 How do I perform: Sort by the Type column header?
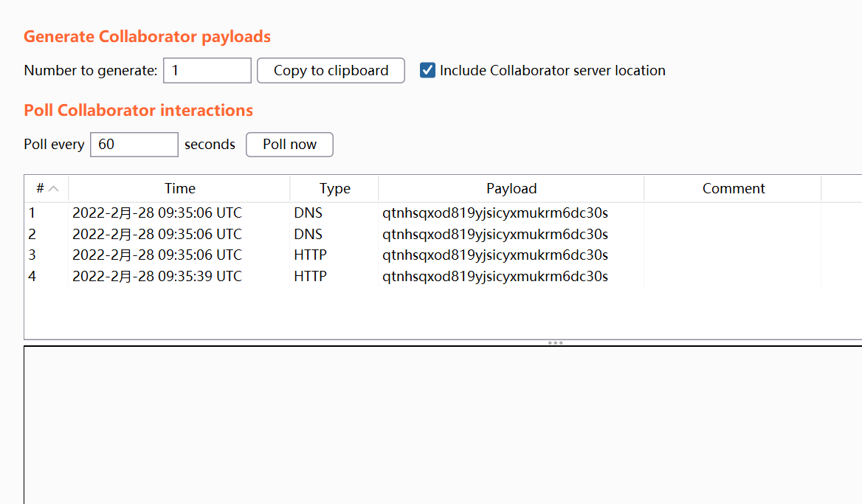(x=334, y=188)
